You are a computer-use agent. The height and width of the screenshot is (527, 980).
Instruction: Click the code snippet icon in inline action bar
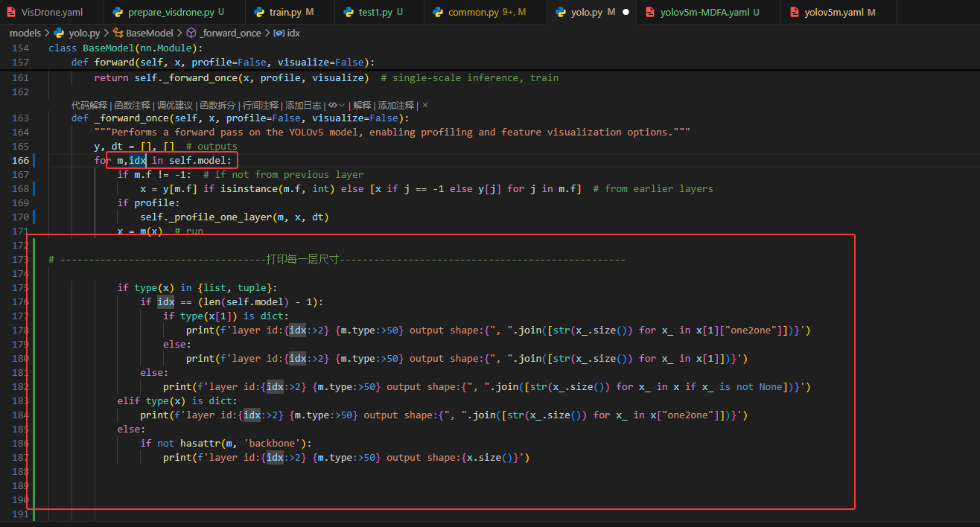pyautogui.click(x=334, y=105)
